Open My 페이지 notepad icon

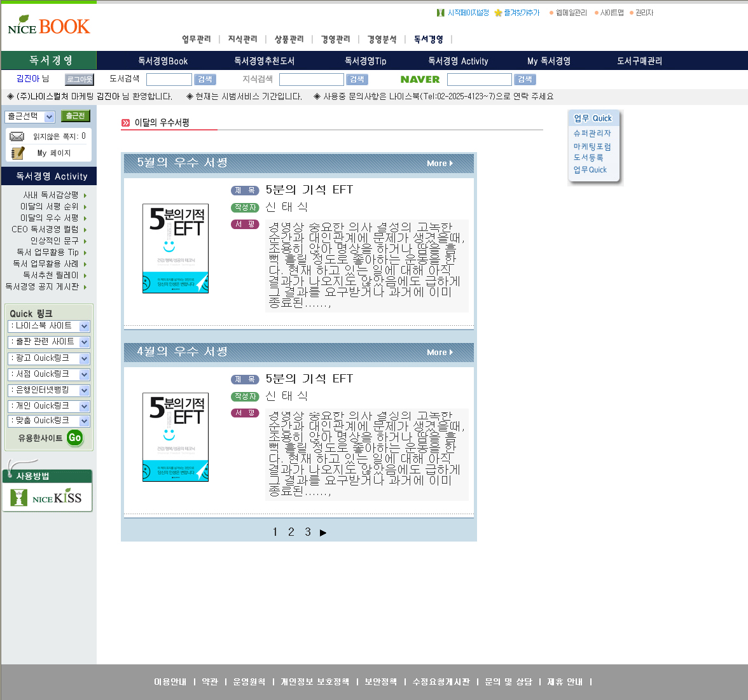[x=18, y=153]
